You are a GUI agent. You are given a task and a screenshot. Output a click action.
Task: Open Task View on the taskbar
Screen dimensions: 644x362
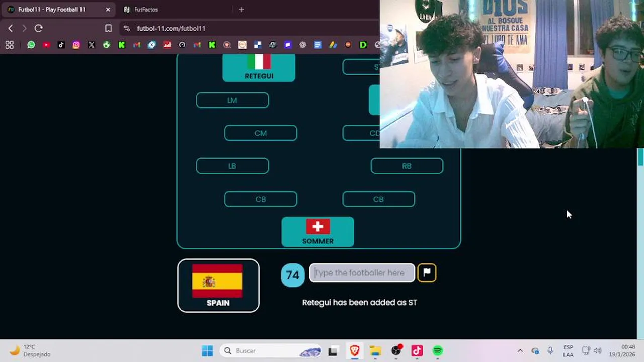[333, 351]
